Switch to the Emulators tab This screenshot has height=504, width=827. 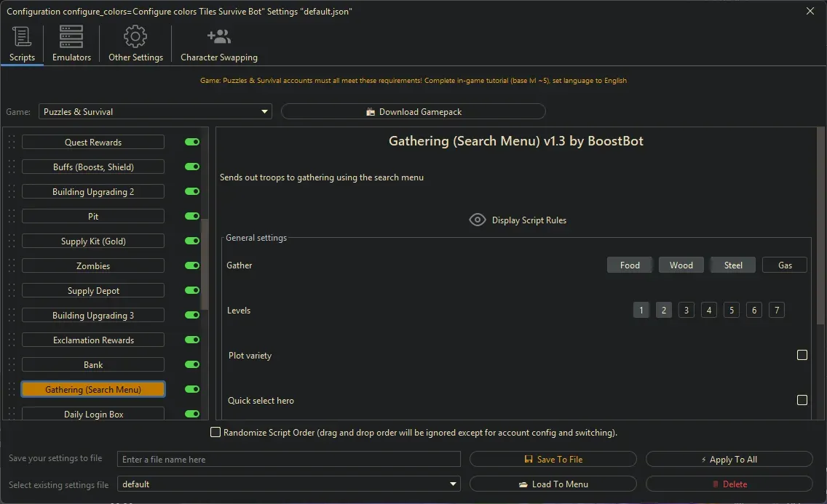[71, 44]
